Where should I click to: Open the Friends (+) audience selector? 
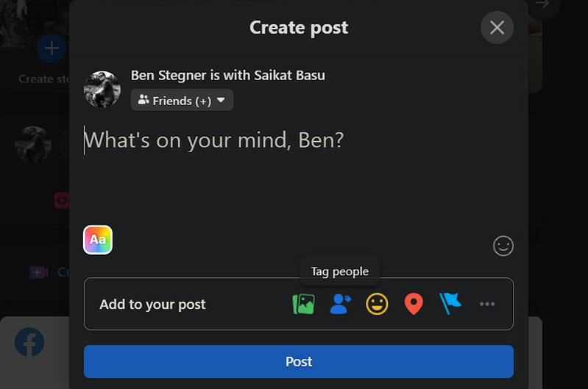coord(183,100)
